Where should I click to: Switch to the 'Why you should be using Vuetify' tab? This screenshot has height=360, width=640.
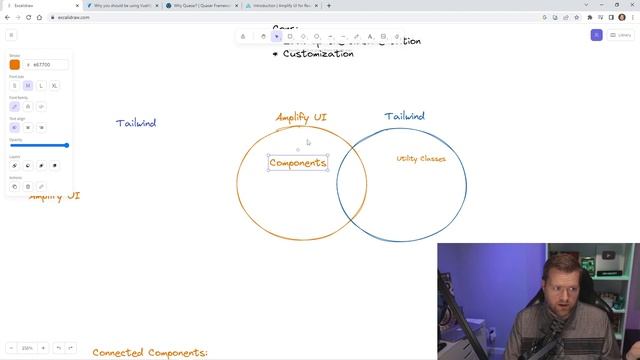[x=122, y=6]
